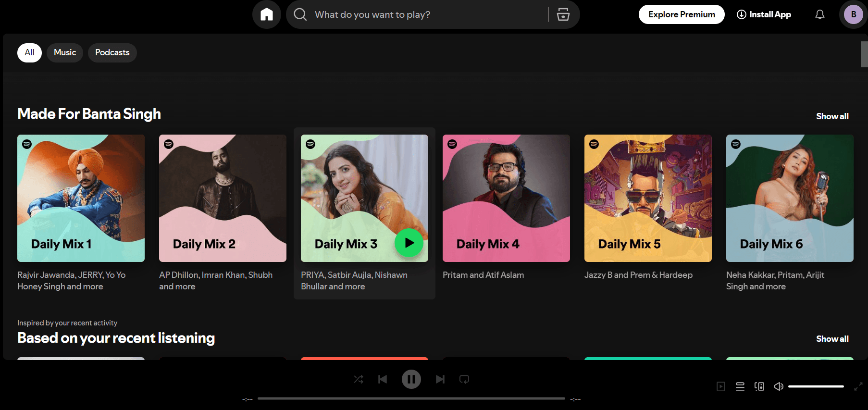This screenshot has width=868, height=410.
Task: Open Daily Mix 1 cover
Action: [x=81, y=198]
